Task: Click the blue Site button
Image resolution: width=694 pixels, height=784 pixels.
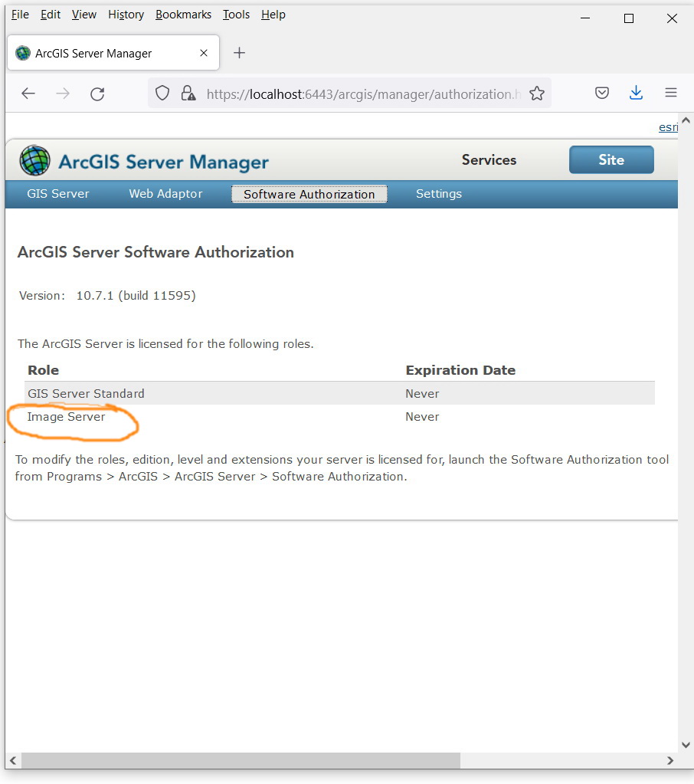Action: coord(611,159)
